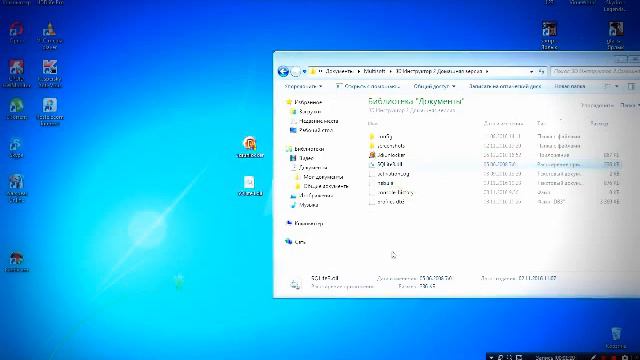The height and width of the screenshot is (360, 640).
Task: Select the white document file icon on the desktop
Action: pos(249,186)
